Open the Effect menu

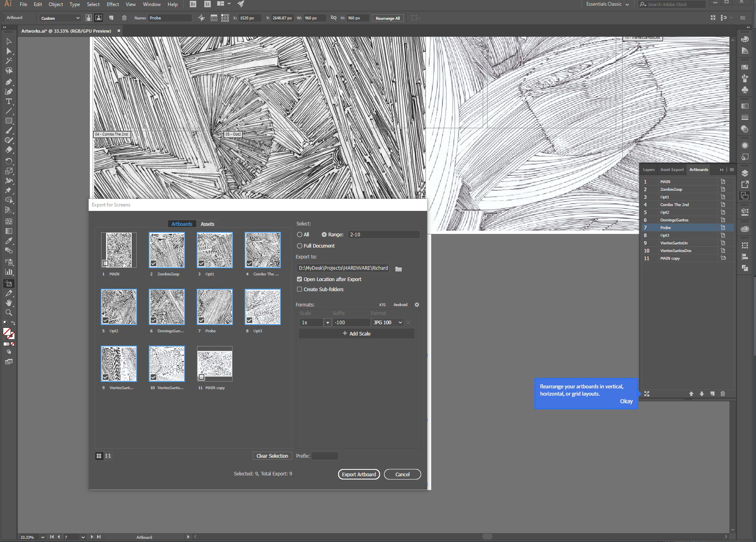tap(113, 4)
